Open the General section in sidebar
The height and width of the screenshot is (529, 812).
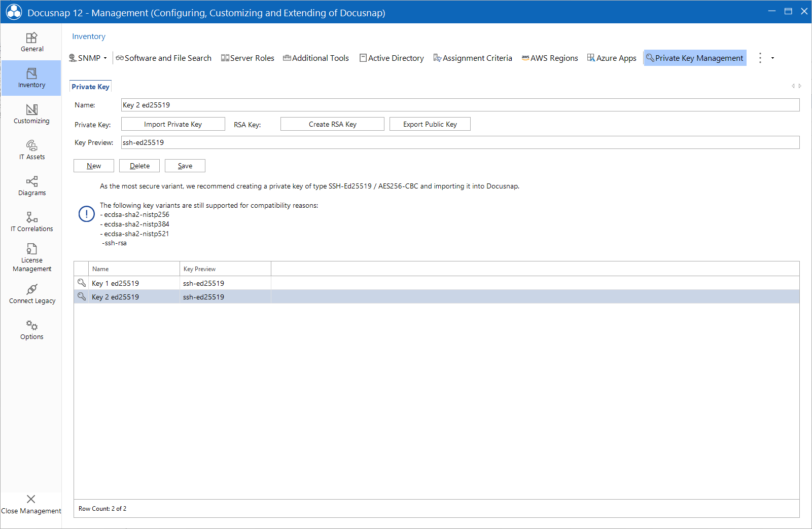pos(31,42)
